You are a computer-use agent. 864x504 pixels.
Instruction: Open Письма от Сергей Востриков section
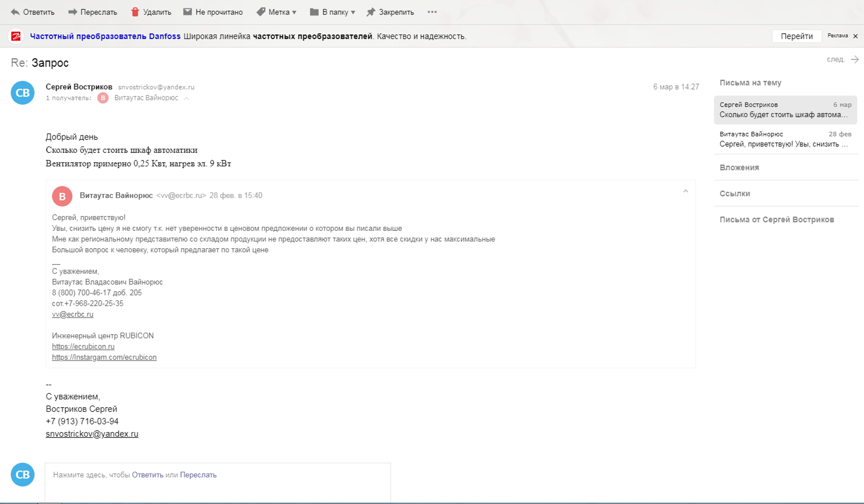(x=777, y=220)
